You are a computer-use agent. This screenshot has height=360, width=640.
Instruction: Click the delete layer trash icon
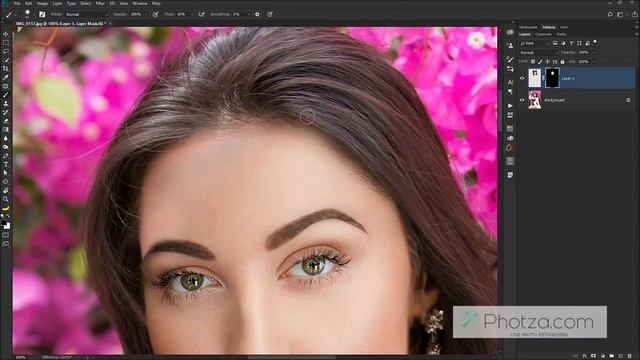(x=629, y=356)
